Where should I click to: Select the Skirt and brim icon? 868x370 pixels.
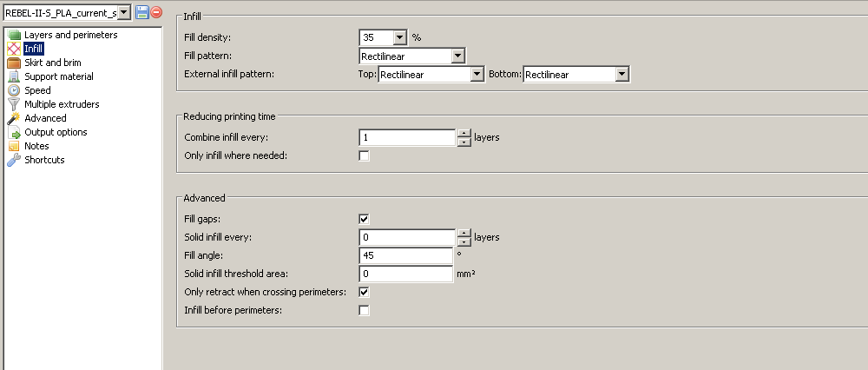coord(14,63)
